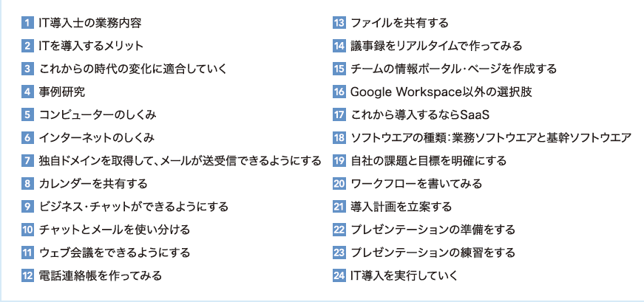Select ウェブ会議をできるようにする entry
Screen dimensions: 644x302
coord(115,253)
